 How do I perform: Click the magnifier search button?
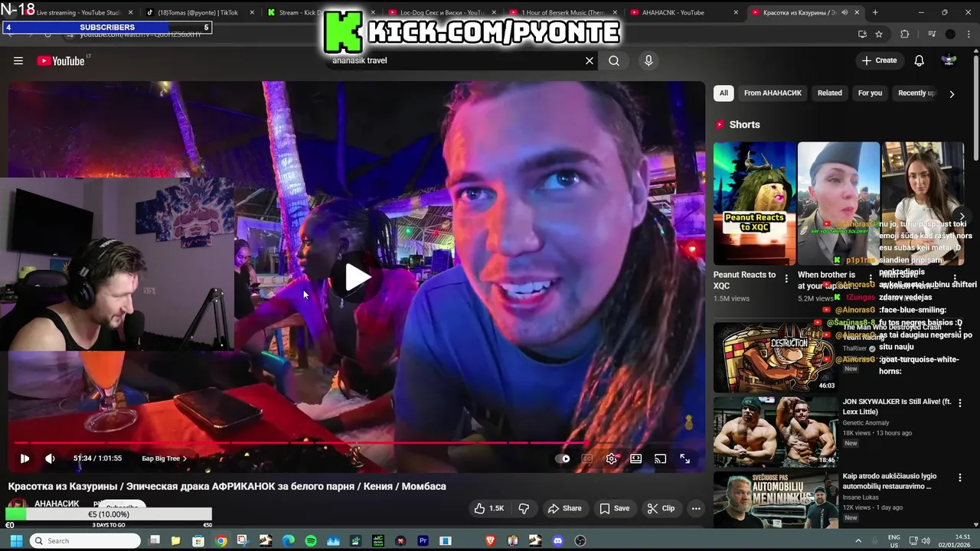click(614, 60)
